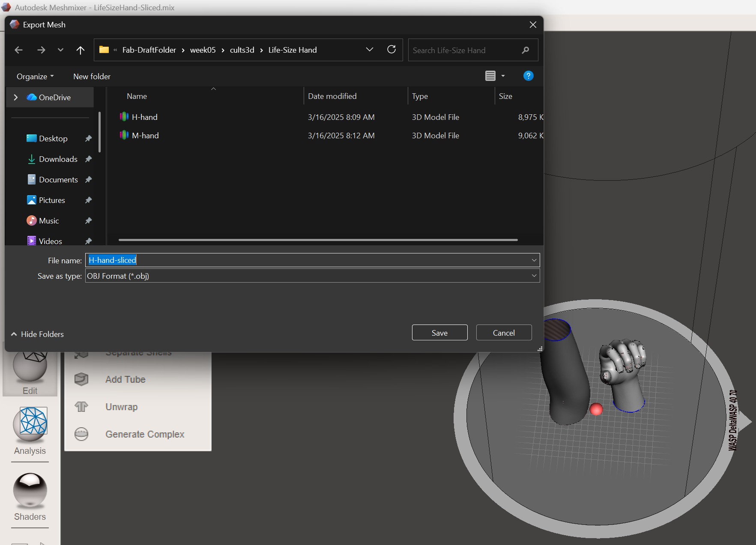The height and width of the screenshot is (545, 756).
Task: Open Desktop quick access folder
Action: click(x=53, y=138)
